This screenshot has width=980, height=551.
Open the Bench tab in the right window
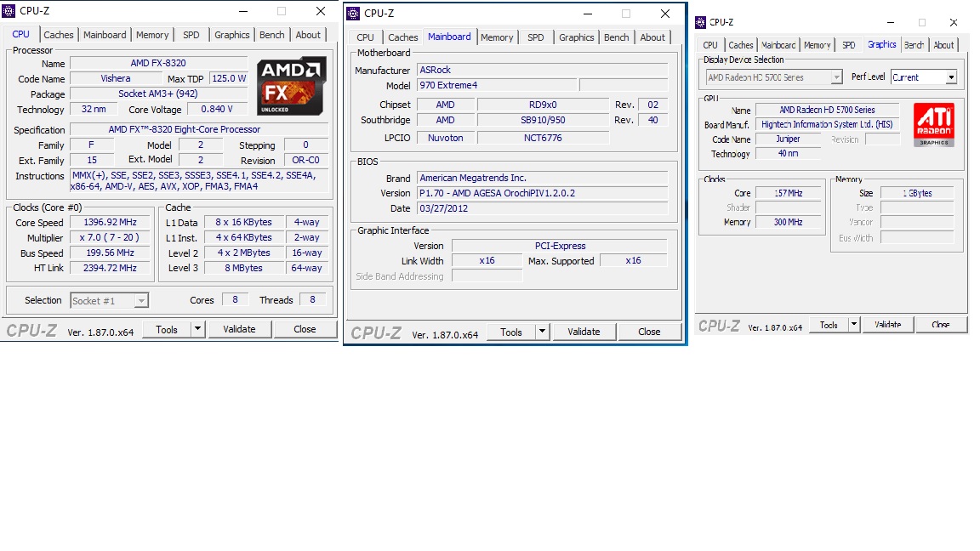[x=914, y=45]
